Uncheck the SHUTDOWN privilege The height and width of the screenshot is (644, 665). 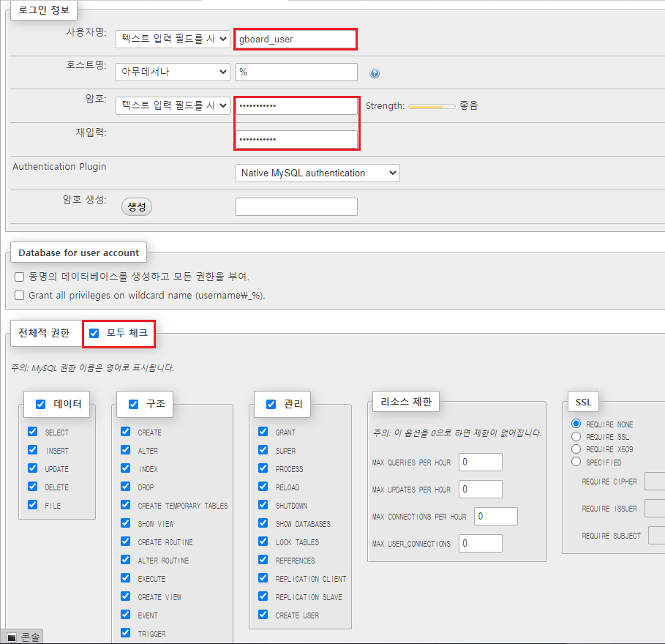point(263,504)
